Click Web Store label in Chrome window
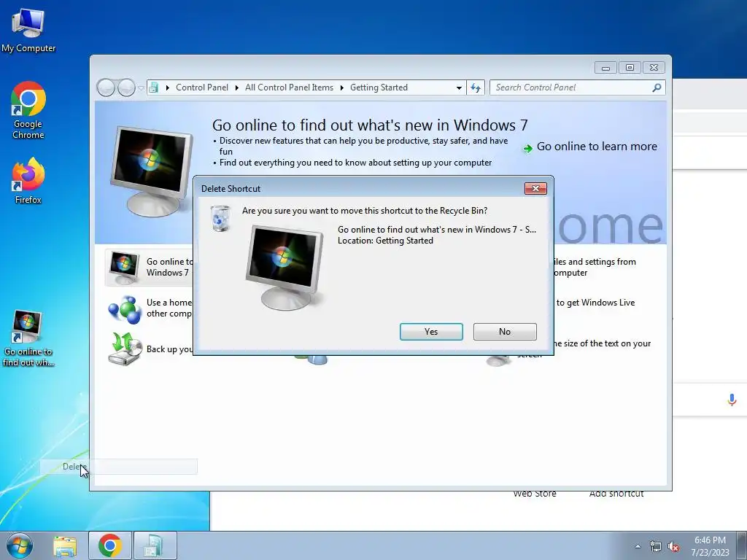 pos(535,494)
